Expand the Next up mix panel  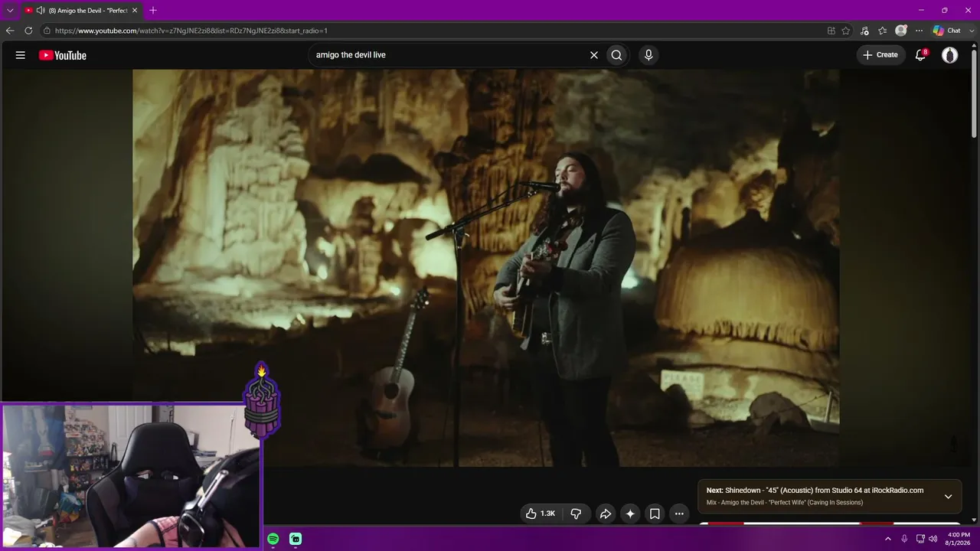pos(948,496)
